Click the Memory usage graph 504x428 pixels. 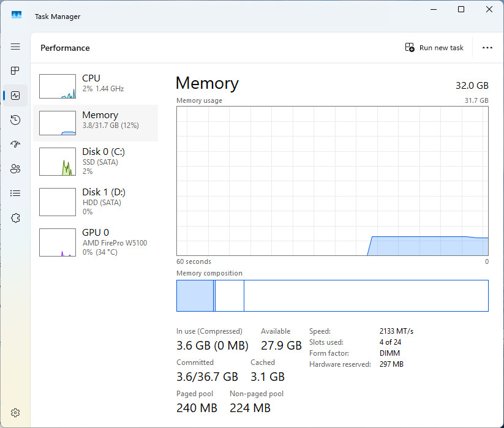[333, 181]
